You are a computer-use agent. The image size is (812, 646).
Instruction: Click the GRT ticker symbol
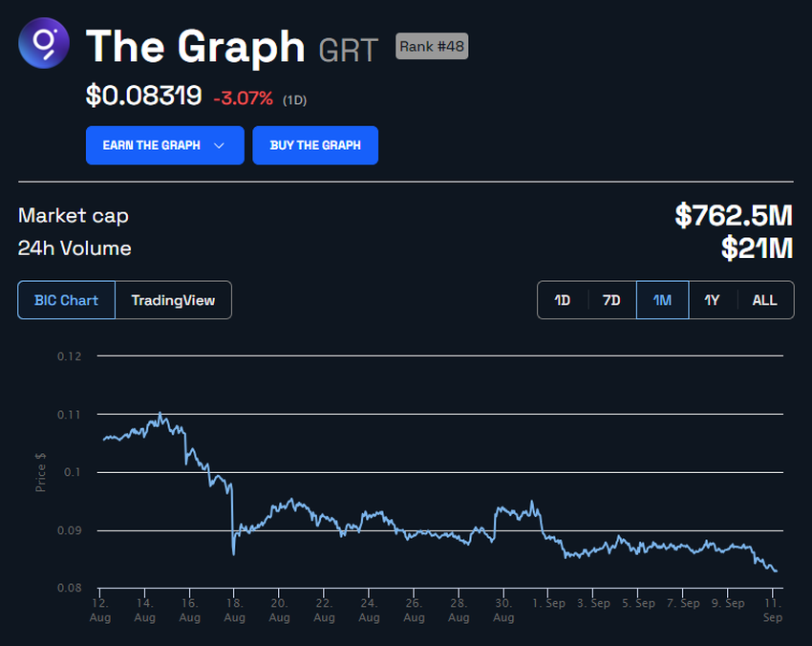click(x=349, y=46)
